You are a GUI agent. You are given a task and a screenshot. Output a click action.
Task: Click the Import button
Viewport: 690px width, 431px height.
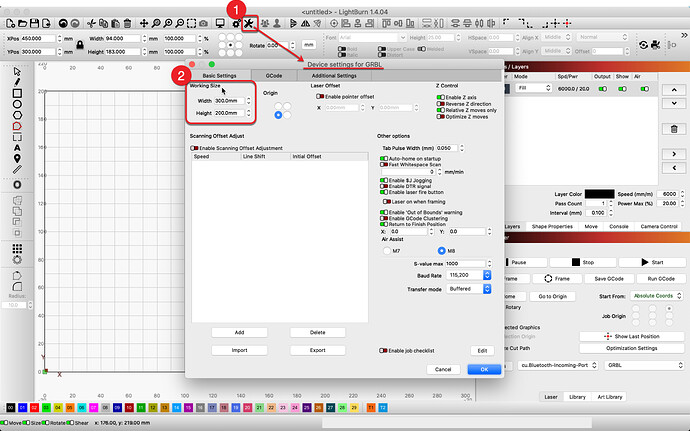tap(239, 350)
